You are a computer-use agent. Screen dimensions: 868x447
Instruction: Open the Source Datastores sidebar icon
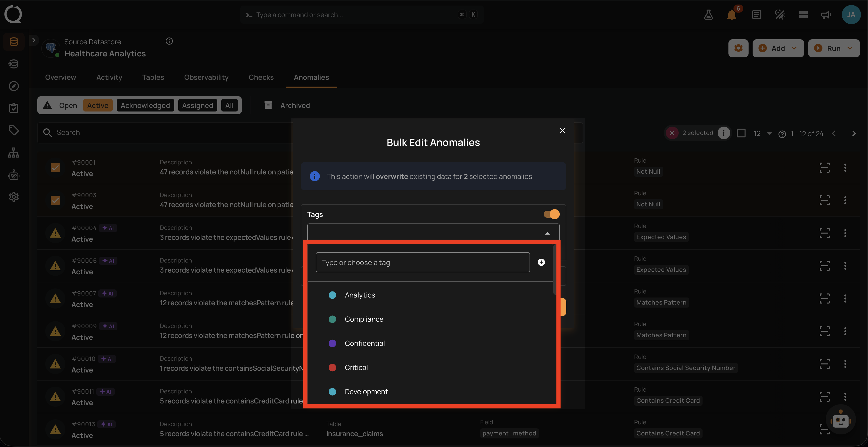click(x=14, y=42)
